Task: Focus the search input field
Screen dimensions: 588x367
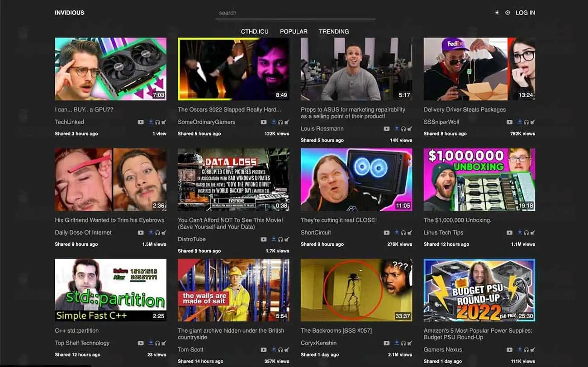Action: point(295,13)
